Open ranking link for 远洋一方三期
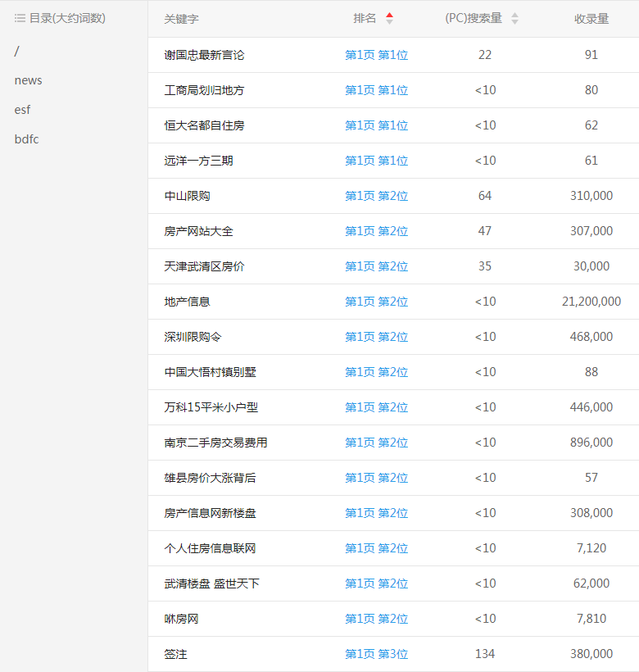The image size is (639, 672). click(376, 161)
